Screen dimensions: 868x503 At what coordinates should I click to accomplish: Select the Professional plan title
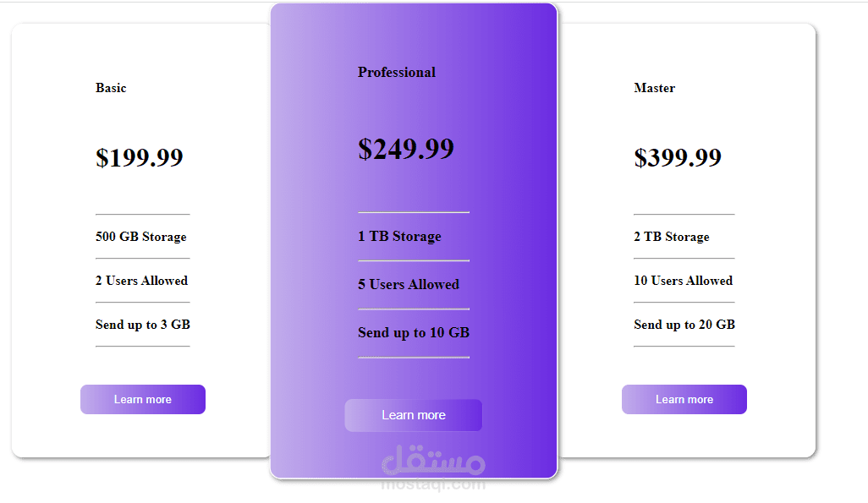(x=396, y=72)
